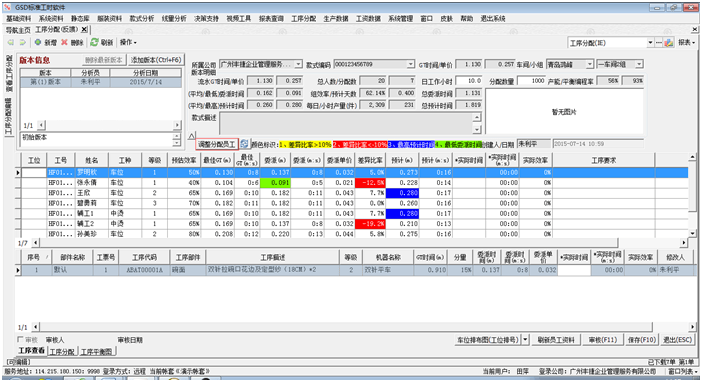Click the GSD application logo in title bar
Image resolution: width=702 pixels, height=382 pixels.
[7, 8]
